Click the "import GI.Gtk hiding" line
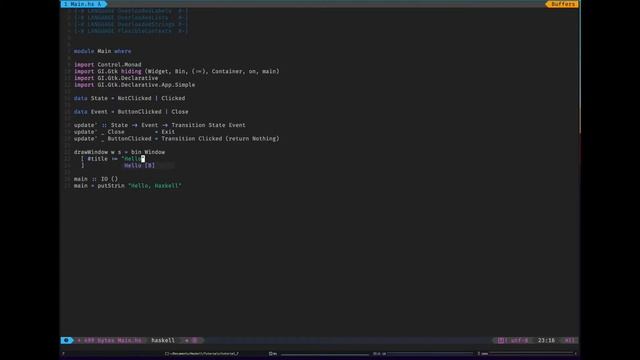This screenshot has height=360, width=640. pos(177,71)
